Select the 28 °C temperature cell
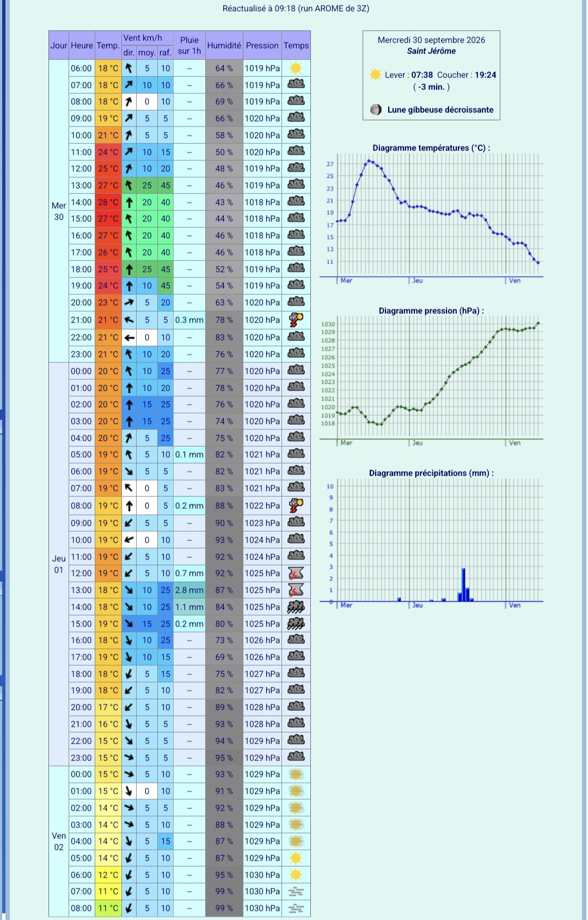The height and width of the screenshot is (920, 588). point(108,202)
